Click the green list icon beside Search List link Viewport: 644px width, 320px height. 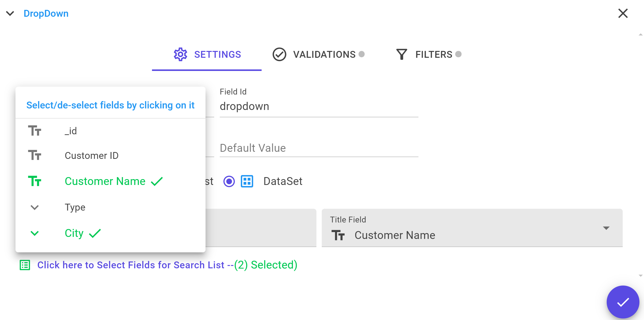(x=25, y=265)
